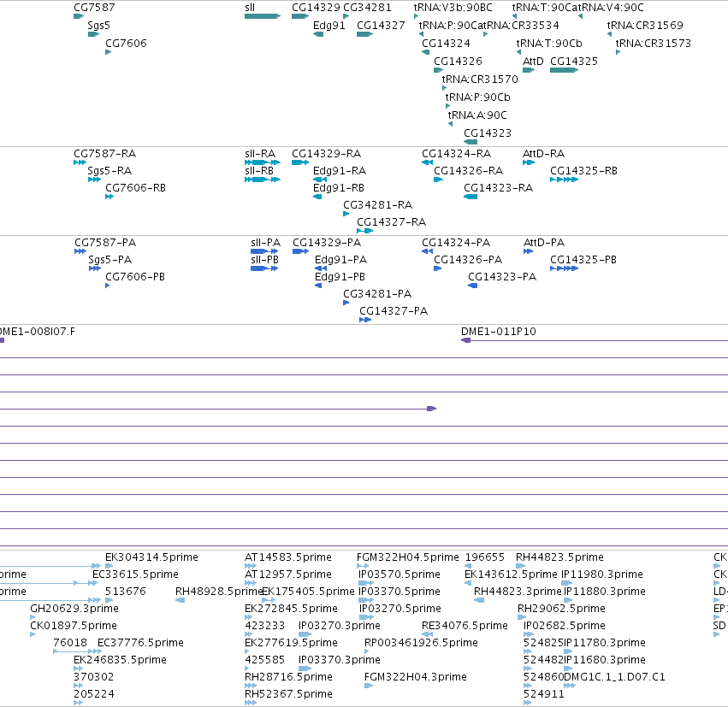Open EST CK01897.5prime
The image size is (728, 707).
[x=74, y=626]
